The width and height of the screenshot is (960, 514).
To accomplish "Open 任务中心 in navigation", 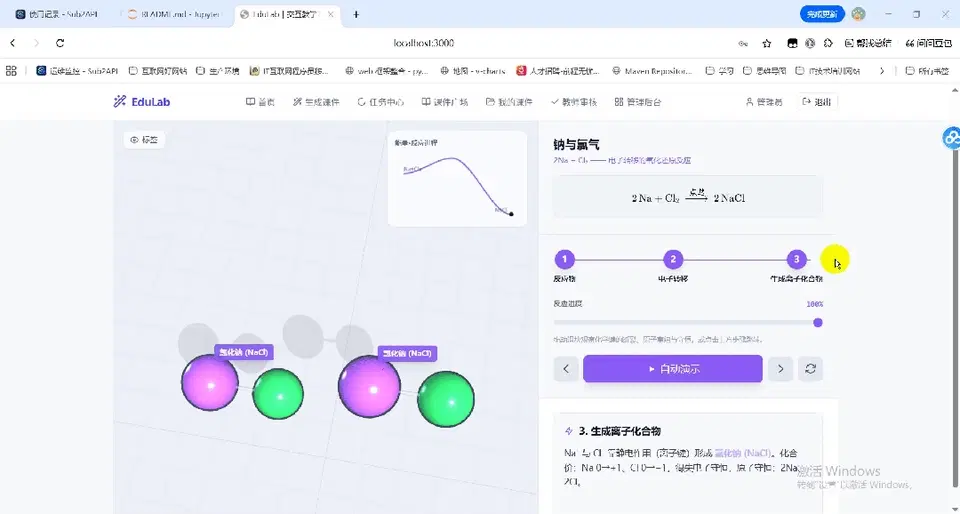I will click(x=380, y=102).
